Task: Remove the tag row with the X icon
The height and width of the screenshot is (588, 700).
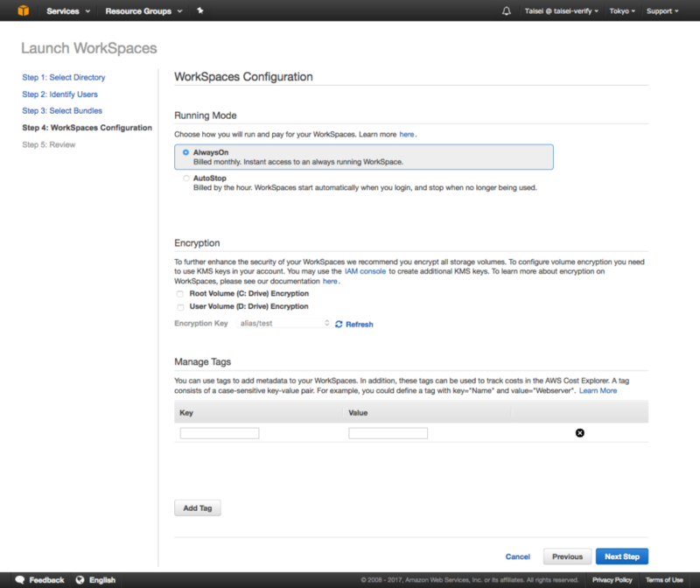Action: 581,431
